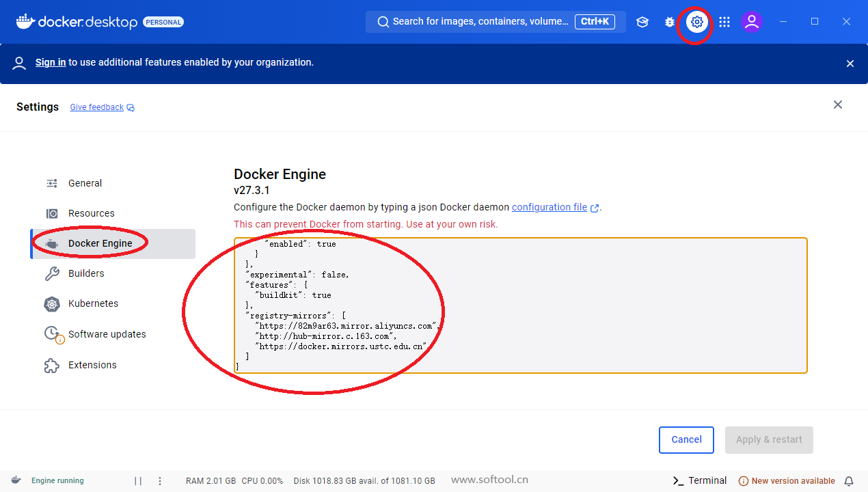Click the PERSONAL plan badge

[163, 22]
